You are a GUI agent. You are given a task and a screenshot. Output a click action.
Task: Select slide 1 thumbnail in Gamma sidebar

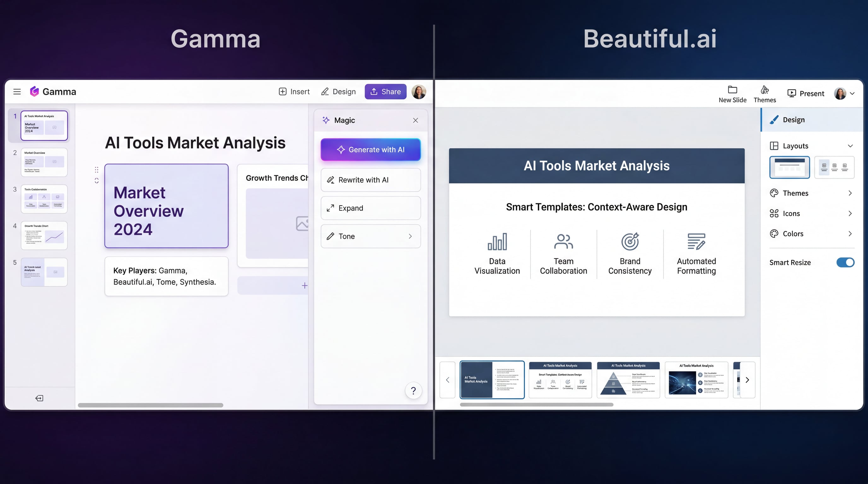click(44, 125)
